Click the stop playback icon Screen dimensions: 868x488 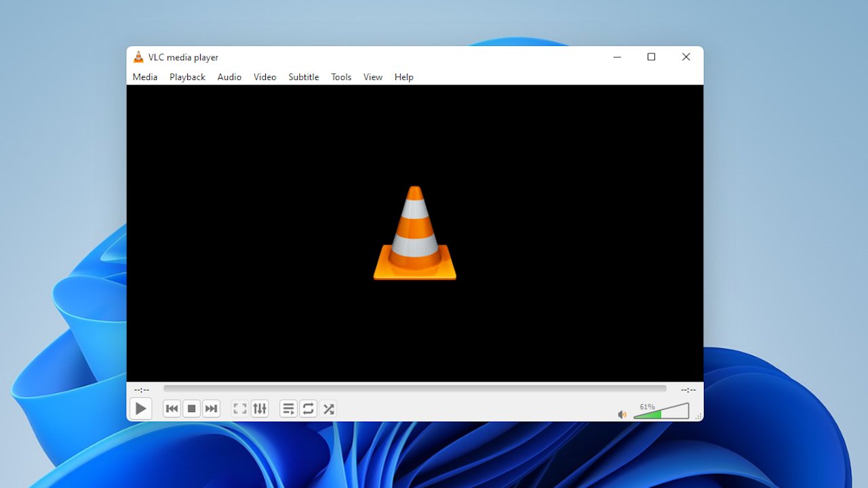pos(191,408)
